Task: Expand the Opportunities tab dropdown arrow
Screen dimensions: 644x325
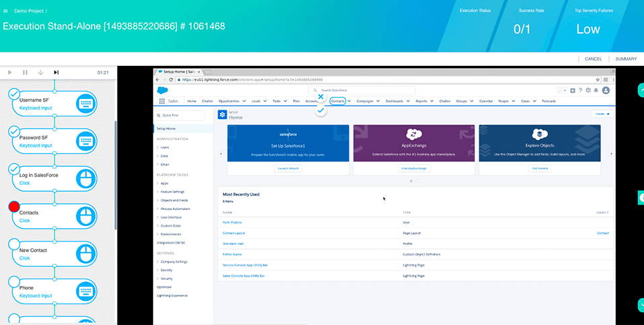Action: click(244, 101)
